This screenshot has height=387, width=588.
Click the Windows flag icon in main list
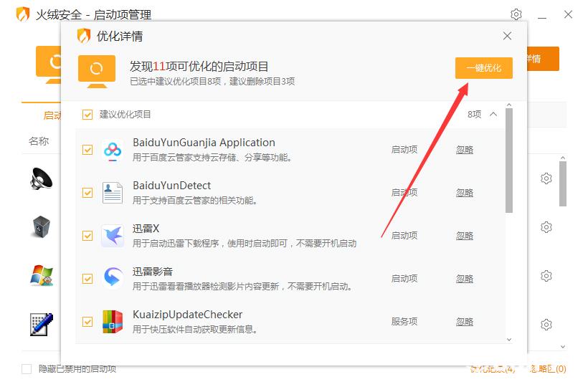(x=42, y=276)
